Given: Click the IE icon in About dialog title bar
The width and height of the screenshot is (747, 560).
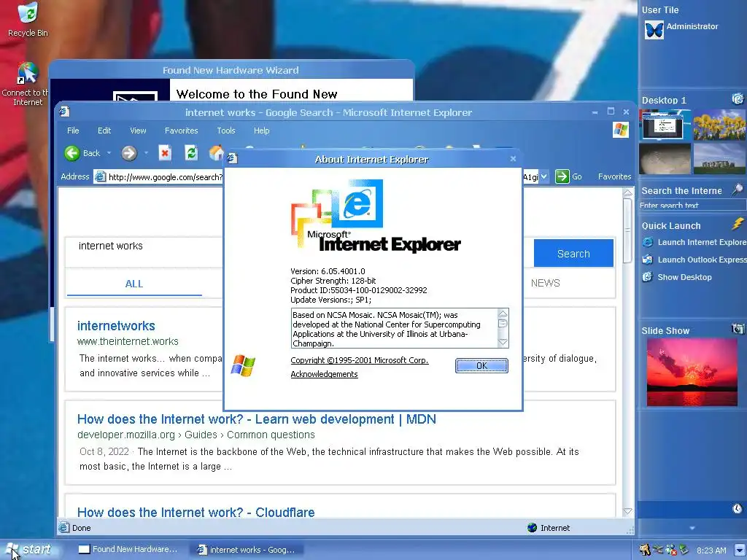Looking at the screenshot, I should point(232,158).
